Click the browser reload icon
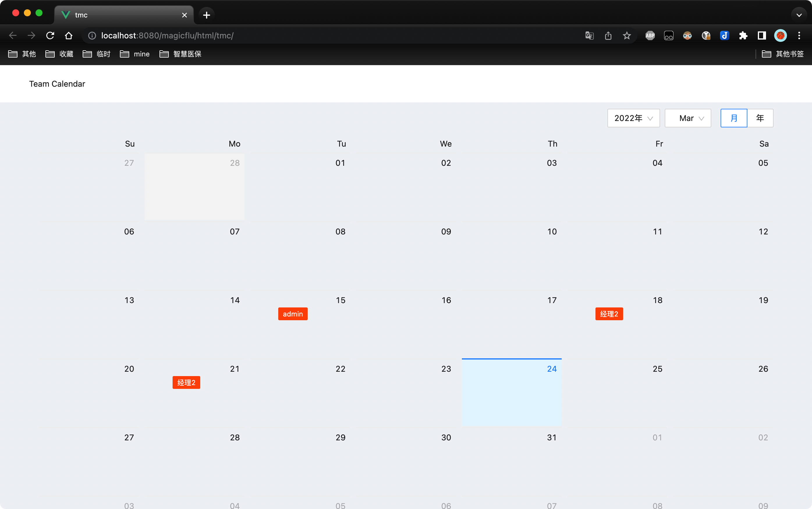 [x=50, y=35]
